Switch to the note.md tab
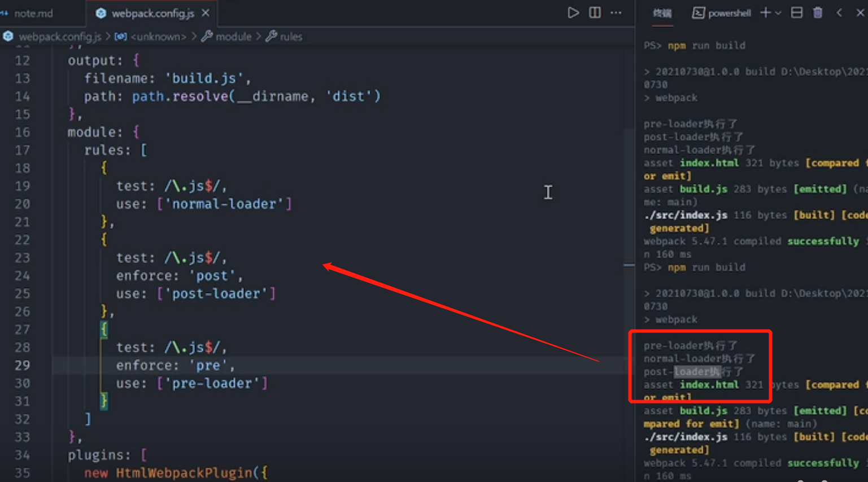Image resolution: width=868 pixels, height=482 pixels. coord(33,13)
